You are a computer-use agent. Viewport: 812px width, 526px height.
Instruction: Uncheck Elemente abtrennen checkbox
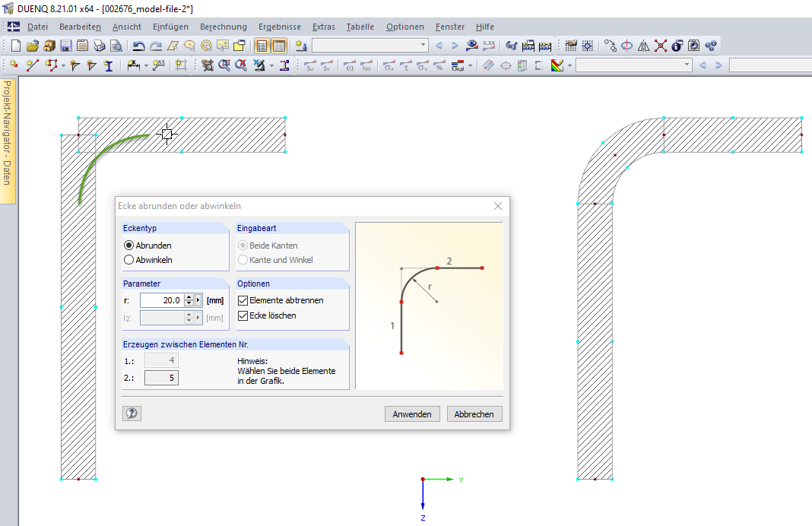243,300
